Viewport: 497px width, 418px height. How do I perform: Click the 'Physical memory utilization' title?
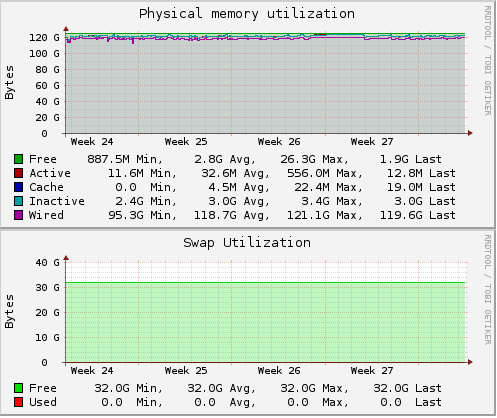(247, 14)
